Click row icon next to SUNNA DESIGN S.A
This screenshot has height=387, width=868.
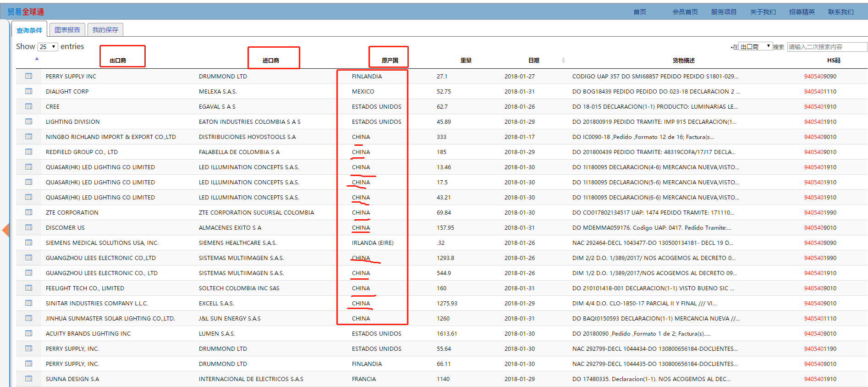point(28,379)
